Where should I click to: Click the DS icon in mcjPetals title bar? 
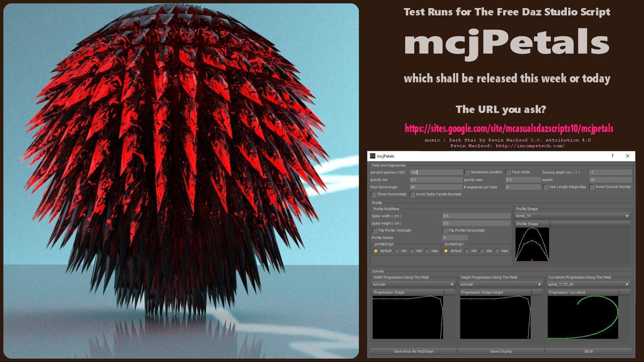(x=373, y=156)
